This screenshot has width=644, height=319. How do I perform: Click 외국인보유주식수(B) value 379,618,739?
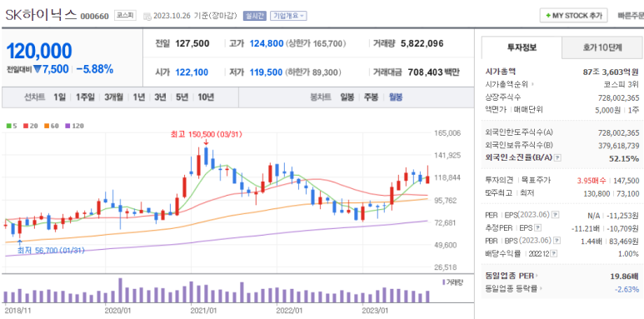click(619, 145)
